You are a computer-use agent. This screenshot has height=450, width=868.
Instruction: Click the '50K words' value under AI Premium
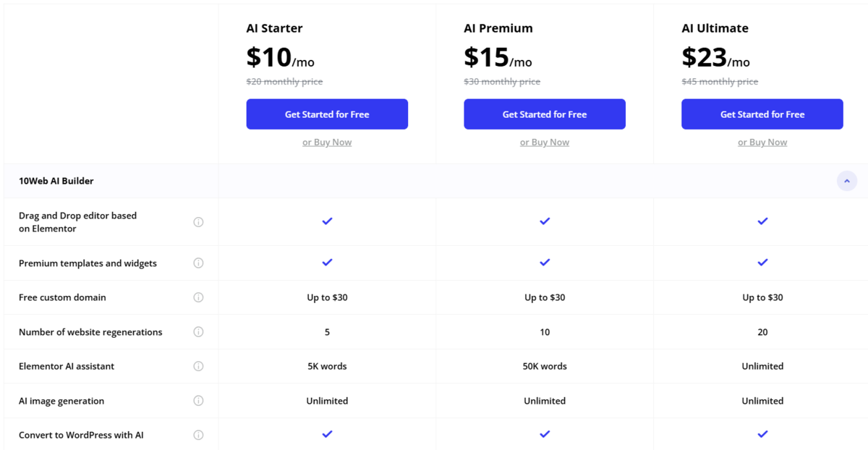tap(545, 366)
